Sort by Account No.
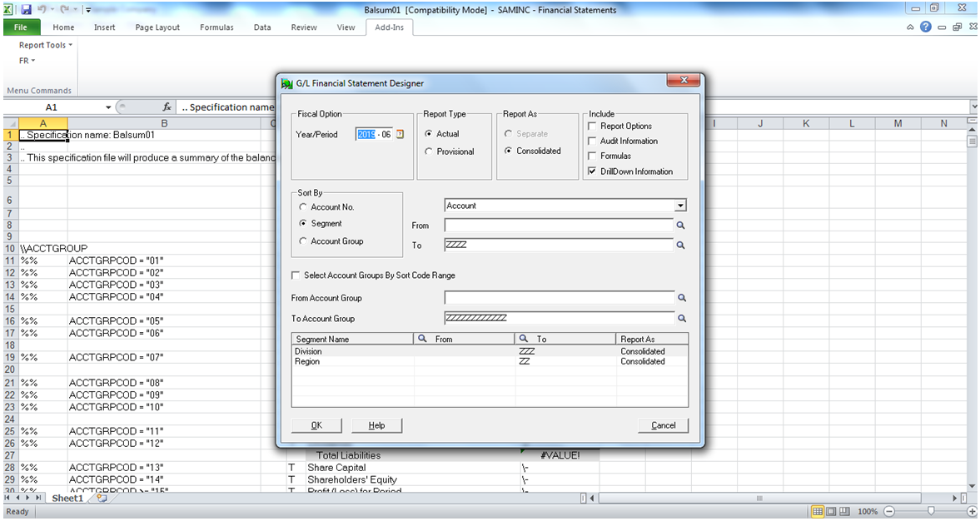 pyautogui.click(x=326, y=206)
